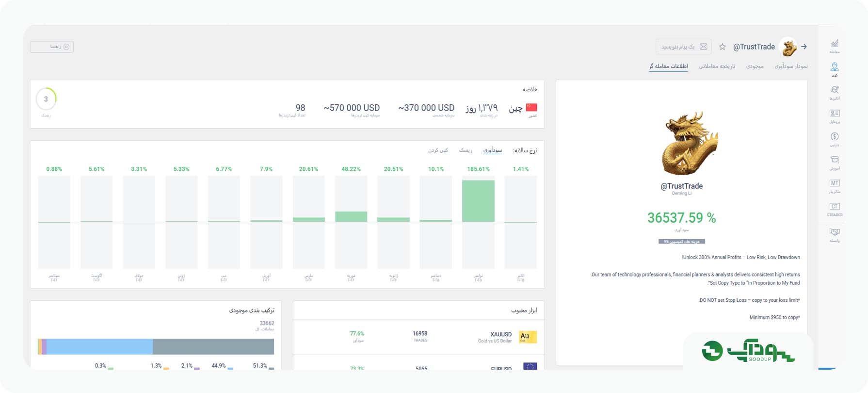This screenshot has height=393, width=868.
Task: Click the راهنما help button
Action: 52,47
